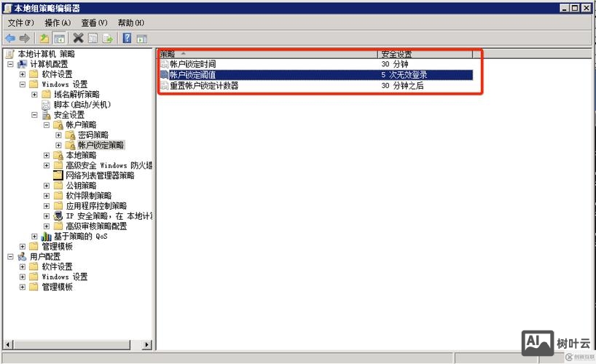The height and width of the screenshot is (364, 596).
Task: Open the 帮助(H) menu
Action: pos(130,23)
